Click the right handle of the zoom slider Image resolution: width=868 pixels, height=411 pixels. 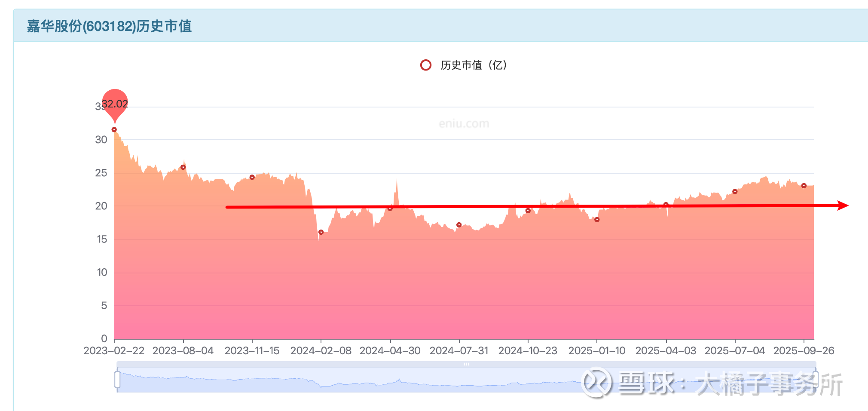point(815,380)
